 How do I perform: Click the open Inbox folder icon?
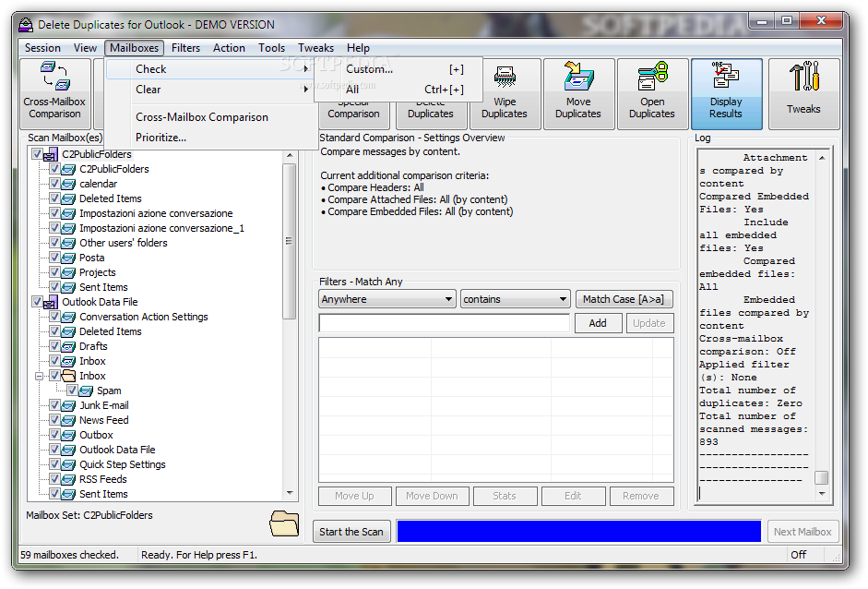pos(68,376)
